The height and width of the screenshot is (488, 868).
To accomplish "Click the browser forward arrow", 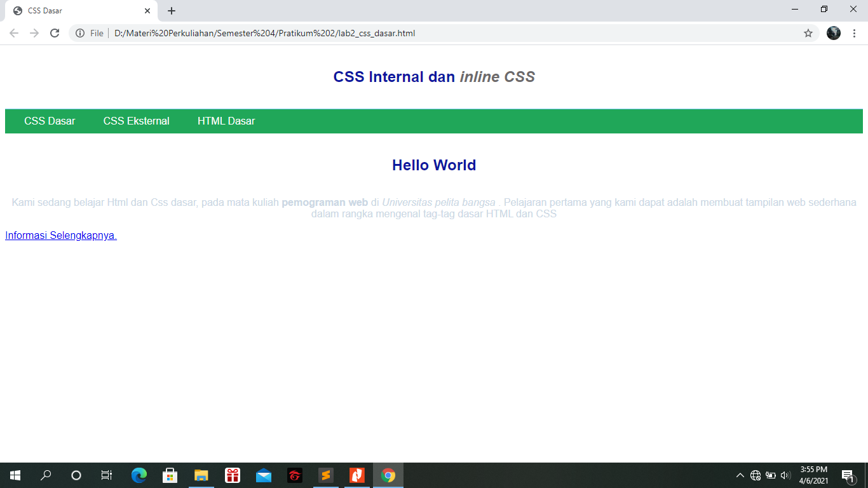I will tap(34, 33).
